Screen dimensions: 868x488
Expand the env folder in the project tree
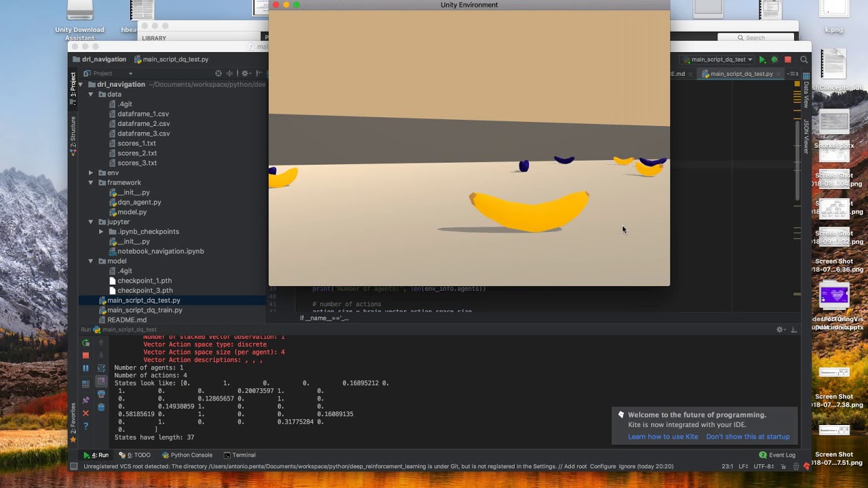coord(91,173)
